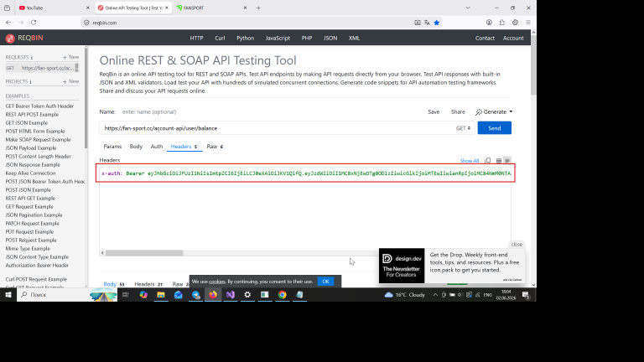Open File Explorer from the taskbar
The image size is (644, 362).
tap(161, 295)
